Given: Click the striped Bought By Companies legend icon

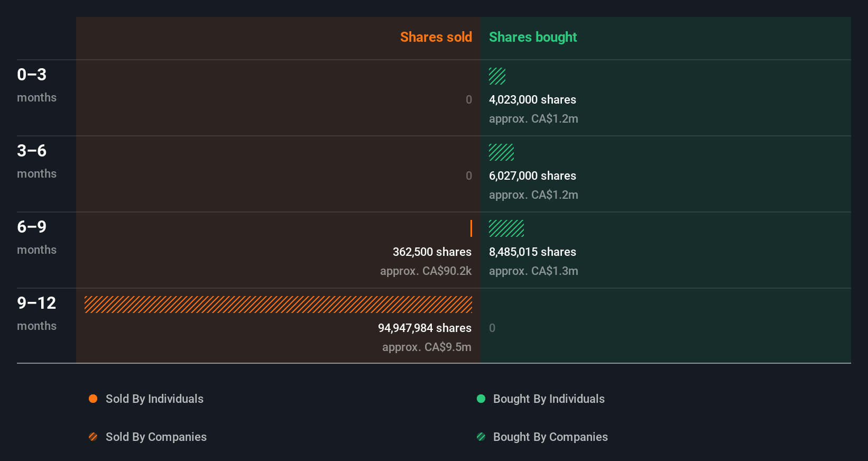Looking at the screenshot, I should point(481,437).
